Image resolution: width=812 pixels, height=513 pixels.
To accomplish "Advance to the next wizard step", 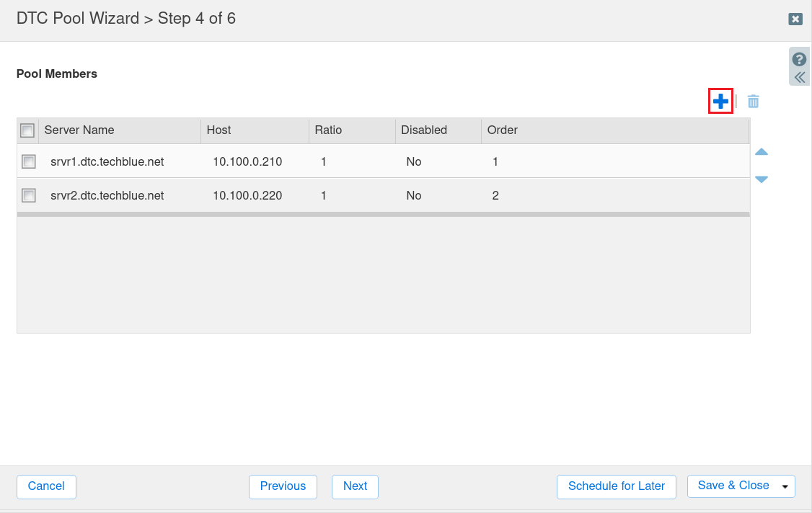I will (355, 487).
